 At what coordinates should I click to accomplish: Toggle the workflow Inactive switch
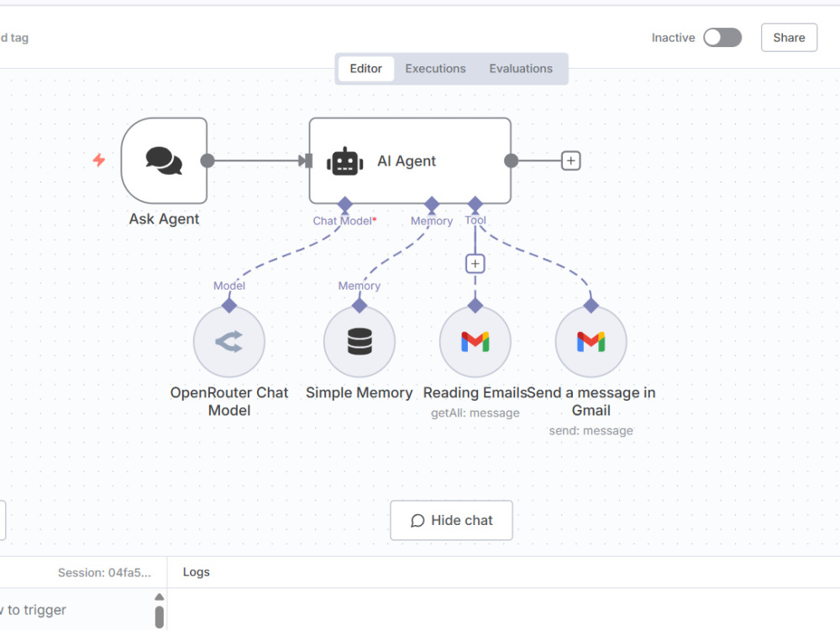tap(722, 38)
